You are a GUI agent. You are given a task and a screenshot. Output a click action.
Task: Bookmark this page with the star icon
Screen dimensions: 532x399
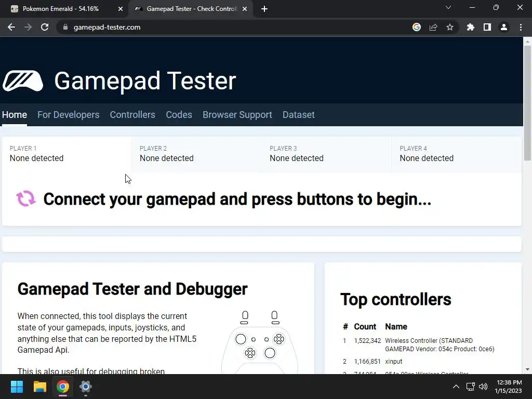pos(450,27)
